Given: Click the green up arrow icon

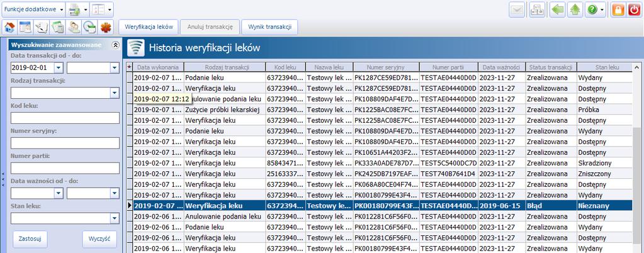Looking at the screenshot, I should coord(575,10).
